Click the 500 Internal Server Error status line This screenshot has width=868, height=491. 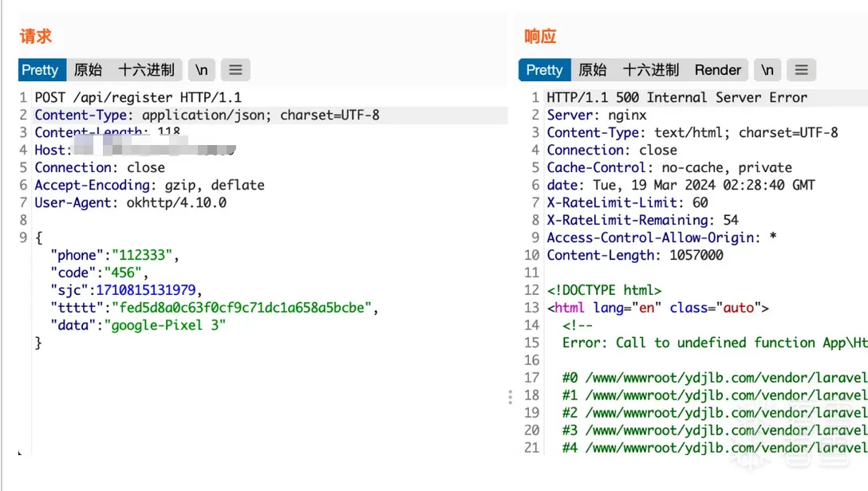pos(677,97)
